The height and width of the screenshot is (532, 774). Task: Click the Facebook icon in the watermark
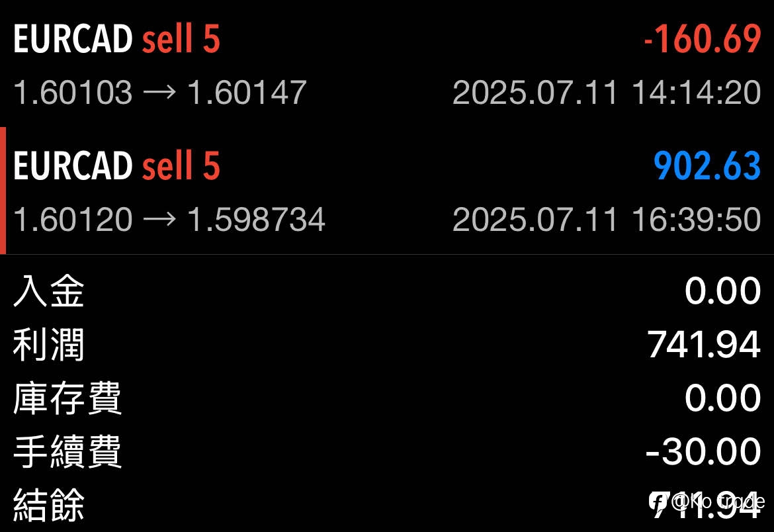[x=658, y=502]
